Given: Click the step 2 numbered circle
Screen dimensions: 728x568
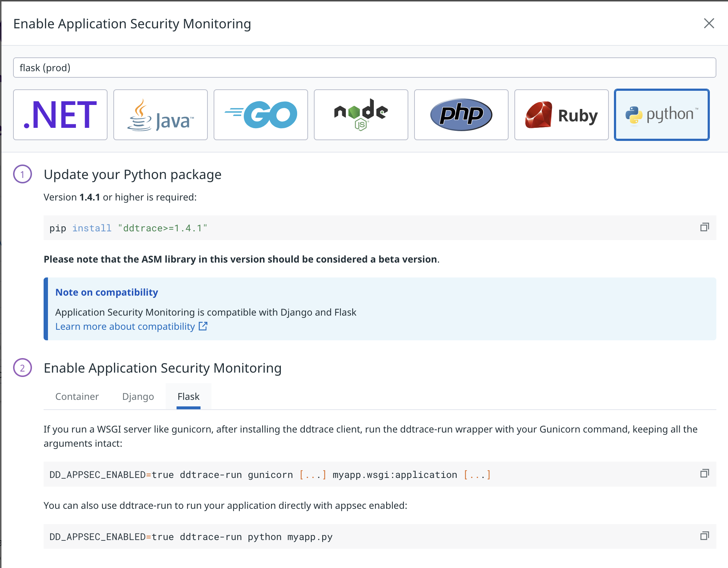Looking at the screenshot, I should pyautogui.click(x=23, y=368).
